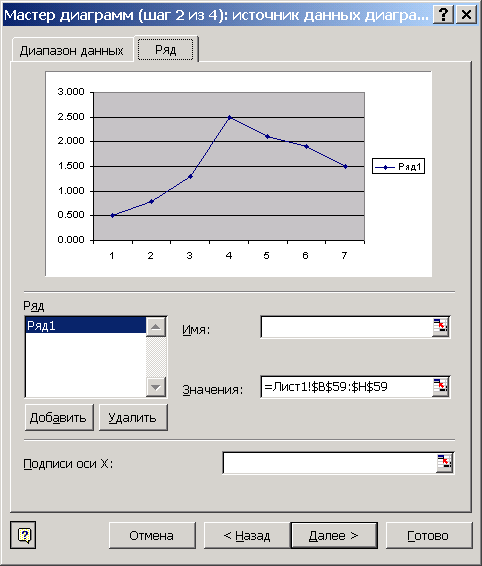The height and width of the screenshot is (566, 482).
Task: Click the Ряд1 legend in chart preview
Action: [398, 166]
